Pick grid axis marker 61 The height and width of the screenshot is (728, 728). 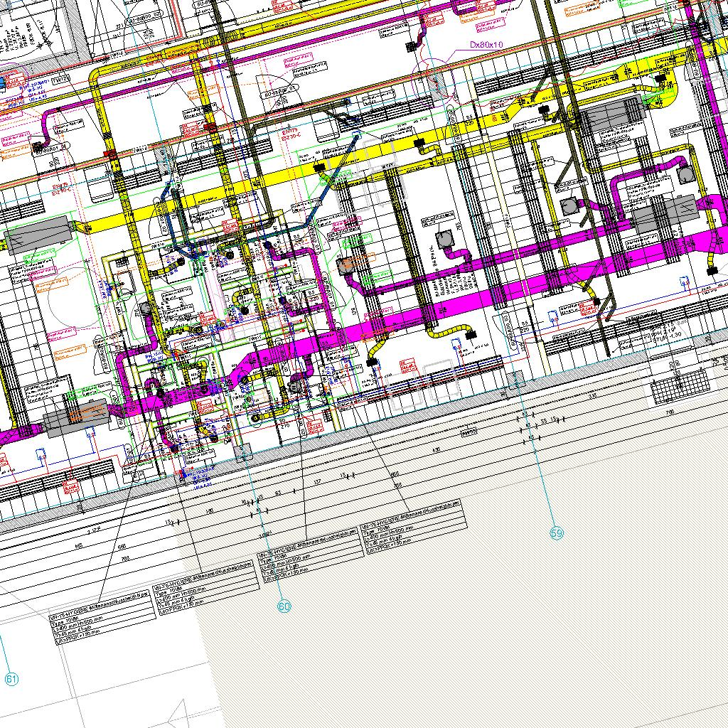11,679
